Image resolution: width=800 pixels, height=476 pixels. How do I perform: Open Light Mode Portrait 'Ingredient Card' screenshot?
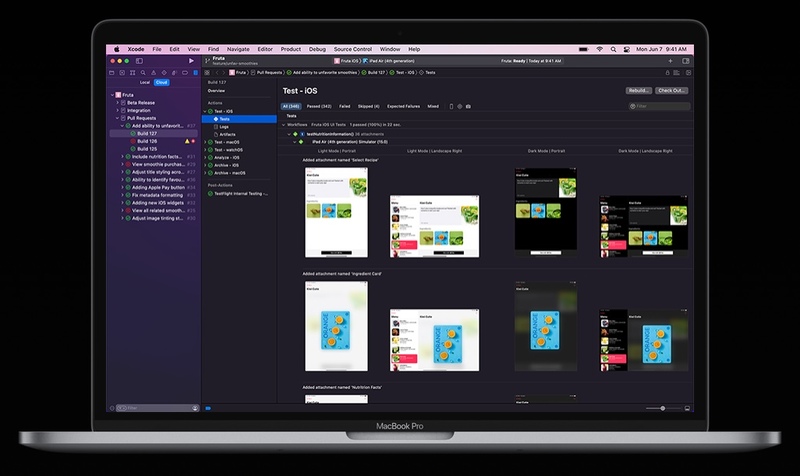pos(336,326)
